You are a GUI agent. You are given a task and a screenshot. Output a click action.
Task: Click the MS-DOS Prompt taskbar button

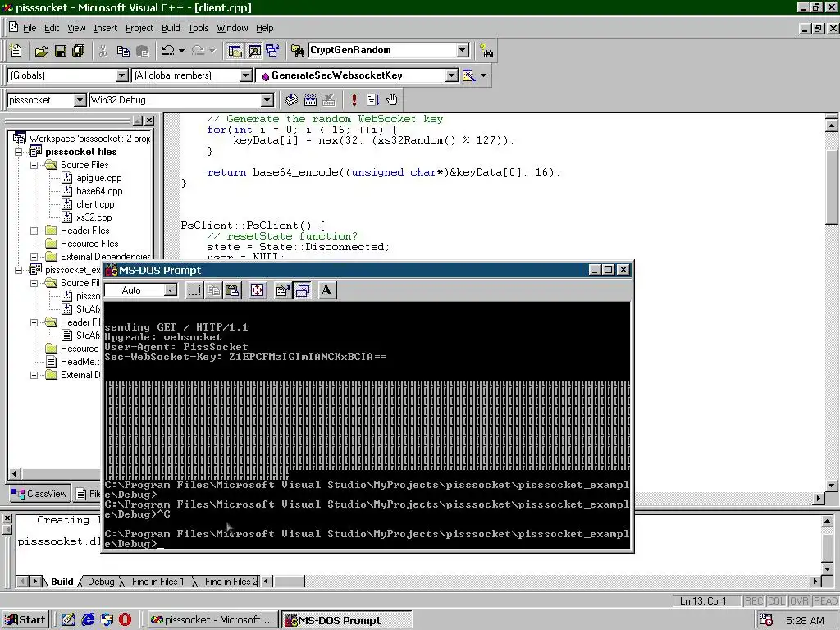coord(347,620)
